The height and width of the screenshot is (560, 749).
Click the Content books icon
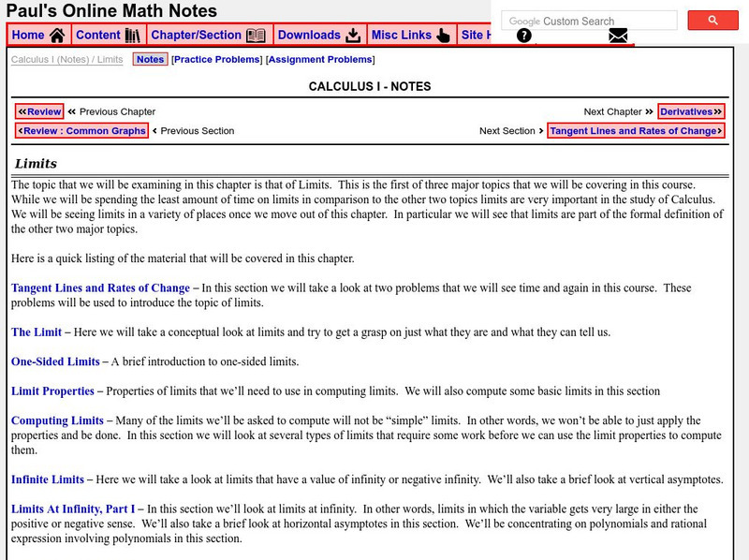133,36
